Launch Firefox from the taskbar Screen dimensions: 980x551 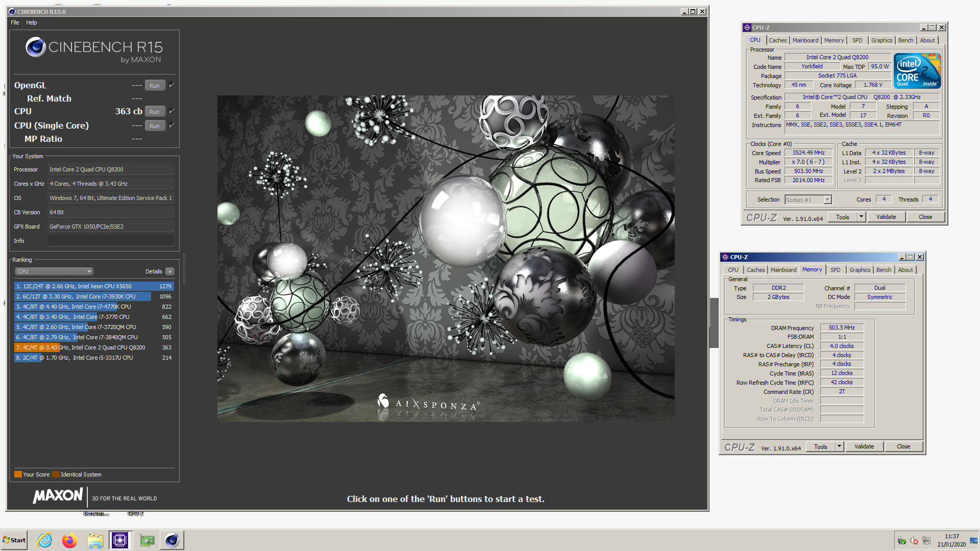click(69, 540)
